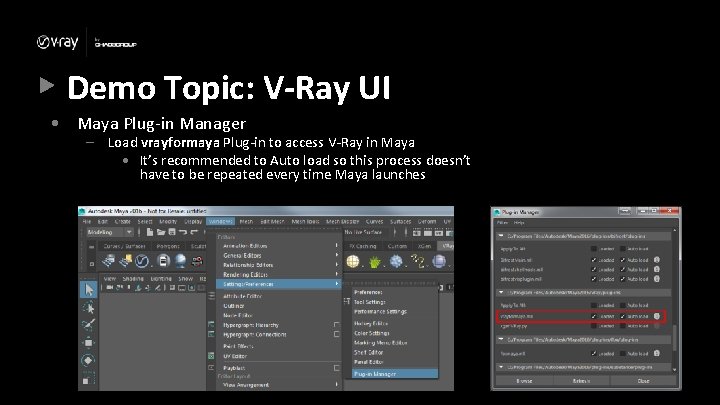Open the Shelf Editor menu entry
The width and height of the screenshot is (720, 405).
[x=368, y=352]
